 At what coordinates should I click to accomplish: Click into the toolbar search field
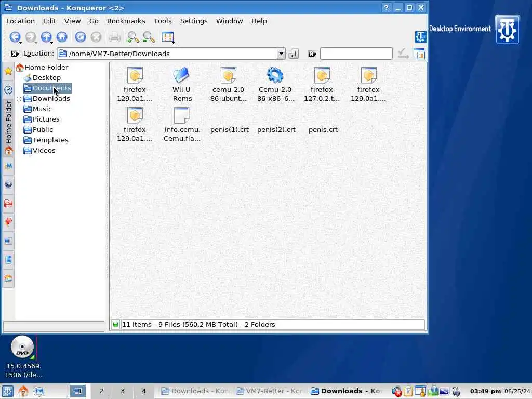click(x=356, y=54)
